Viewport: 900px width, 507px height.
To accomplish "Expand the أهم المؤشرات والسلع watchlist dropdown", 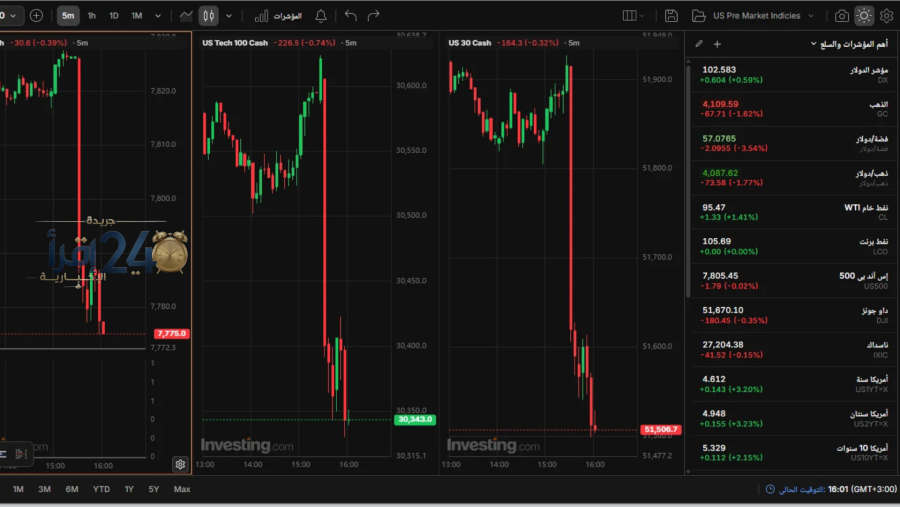I will [849, 44].
